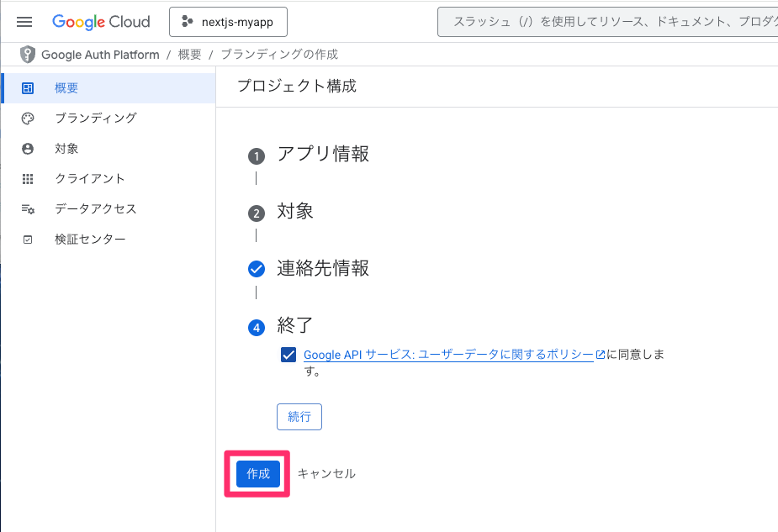Select データアクセス in the sidebar
Image resolution: width=778 pixels, height=532 pixels.
click(x=96, y=208)
